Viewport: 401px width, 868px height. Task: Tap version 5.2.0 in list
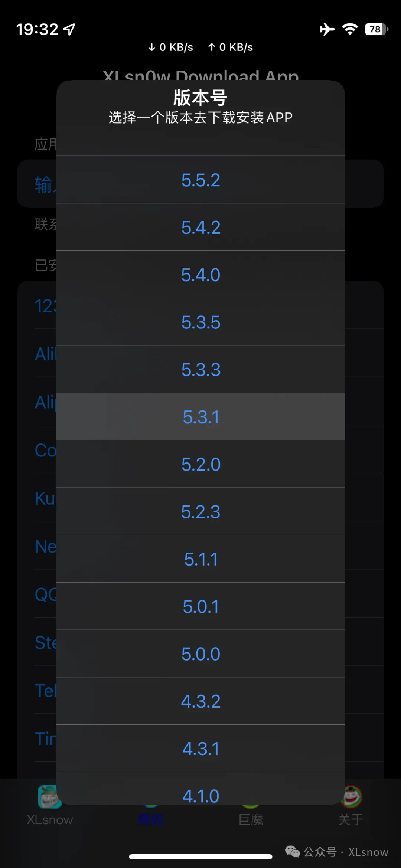coord(200,464)
